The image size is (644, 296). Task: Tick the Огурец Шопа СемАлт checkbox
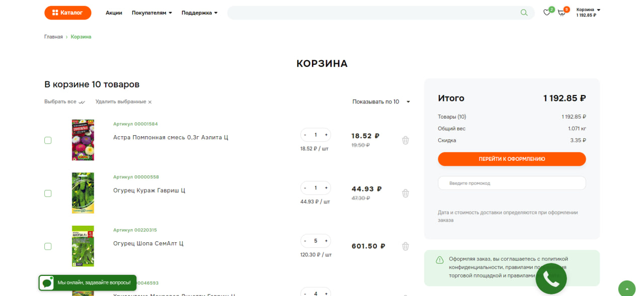point(48,246)
